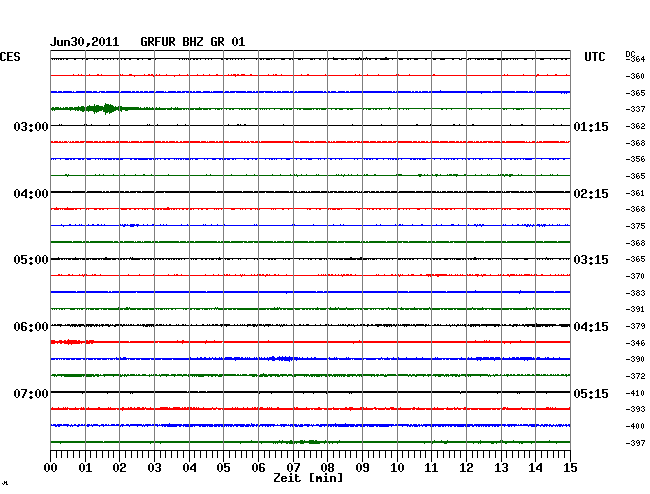Click the x-axis minute label 04
650x494 pixels.
point(189,468)
